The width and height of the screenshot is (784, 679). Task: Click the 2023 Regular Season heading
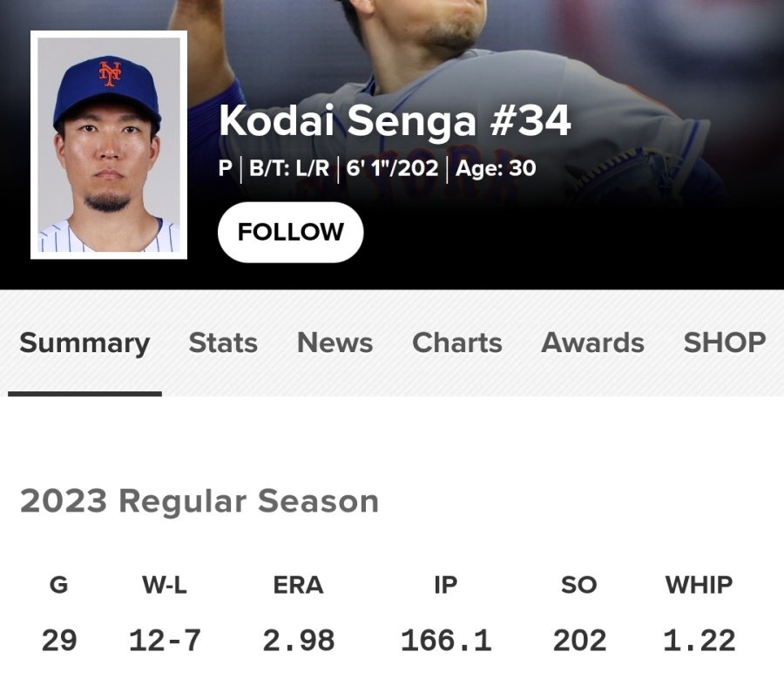(199, 501)
